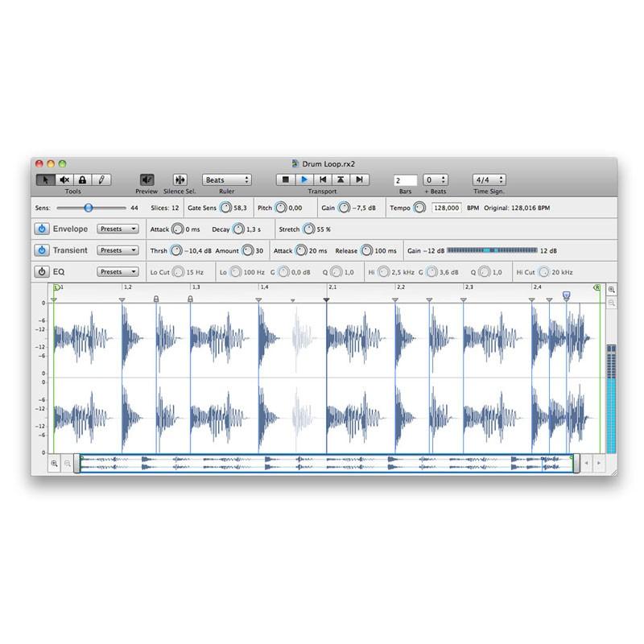Click the zoom-in magnifier beside the overview strip
Screen dimensions: 644x644
(x=54, y=464)
